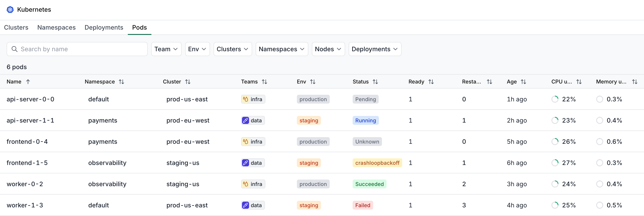Click CPU gauge showing 22%
This screenshot has width=644, height=216.
click(x=555, y=99)
